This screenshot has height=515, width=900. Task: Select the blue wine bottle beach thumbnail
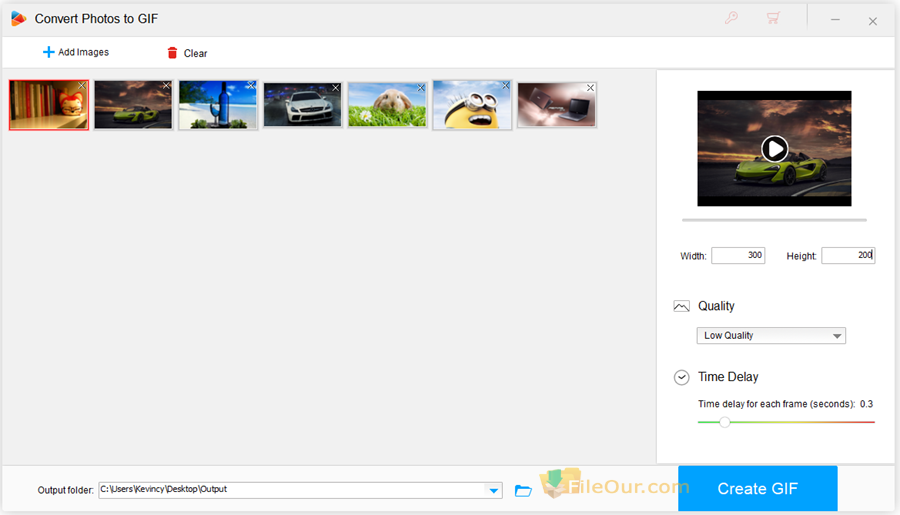[218, 105]
